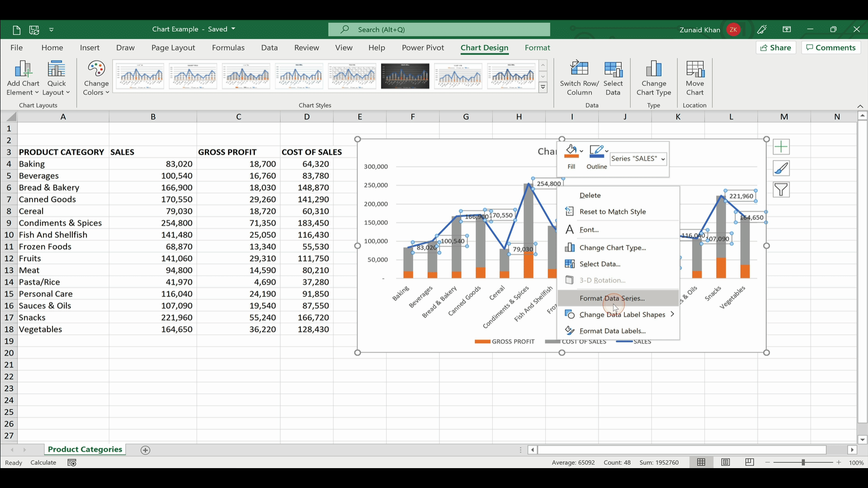The width and height of the screenshot is (868, 488).
Task: Click the zoom slider handle
Action: [x=803, y=463]
